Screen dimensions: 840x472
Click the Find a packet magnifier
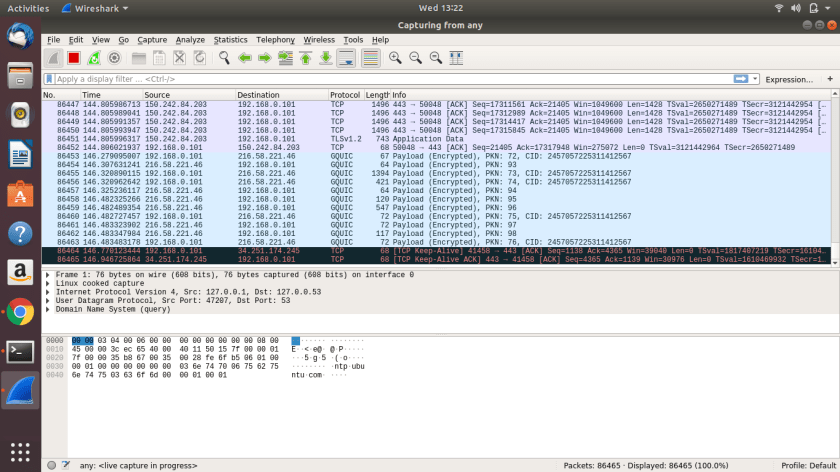(224, 58)
